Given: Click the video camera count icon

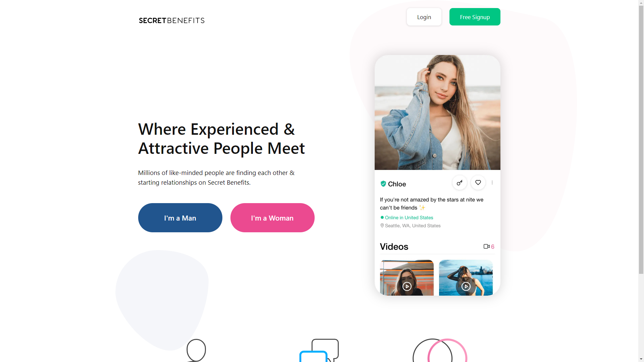Looking at the screenshot, I should pyautogui.click(x=486, y=246).
